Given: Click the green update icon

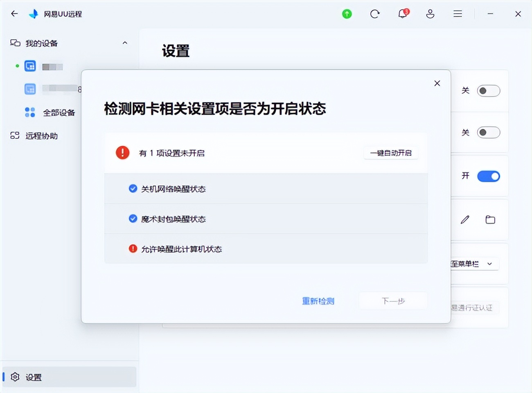Looking at the screenshot, I should (x=347, y=14).
